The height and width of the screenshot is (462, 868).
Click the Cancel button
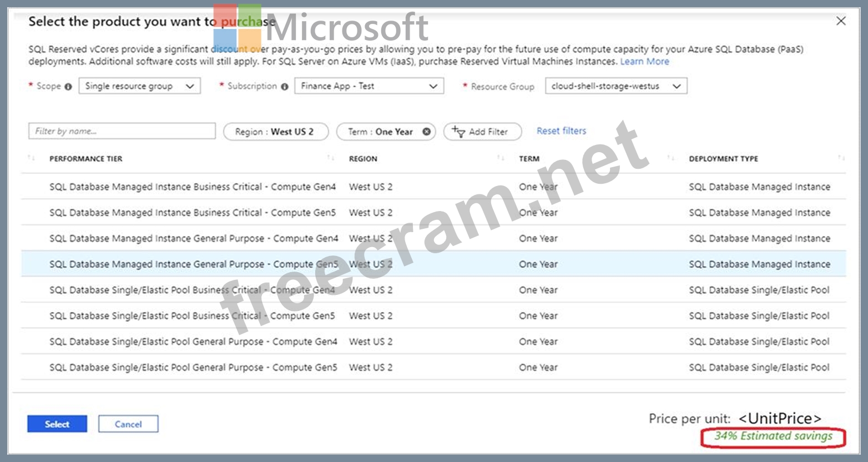(x=128, y=424)
